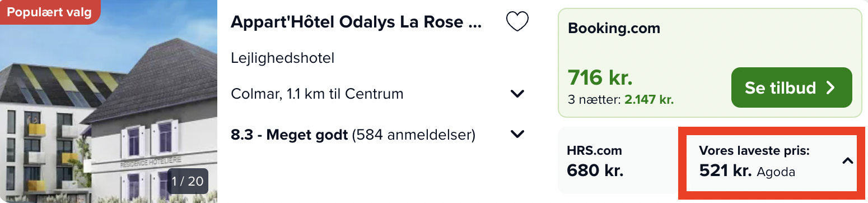868x203 pixels.
Task: Click the Booking.com provider label
Action: coord(614,28)
